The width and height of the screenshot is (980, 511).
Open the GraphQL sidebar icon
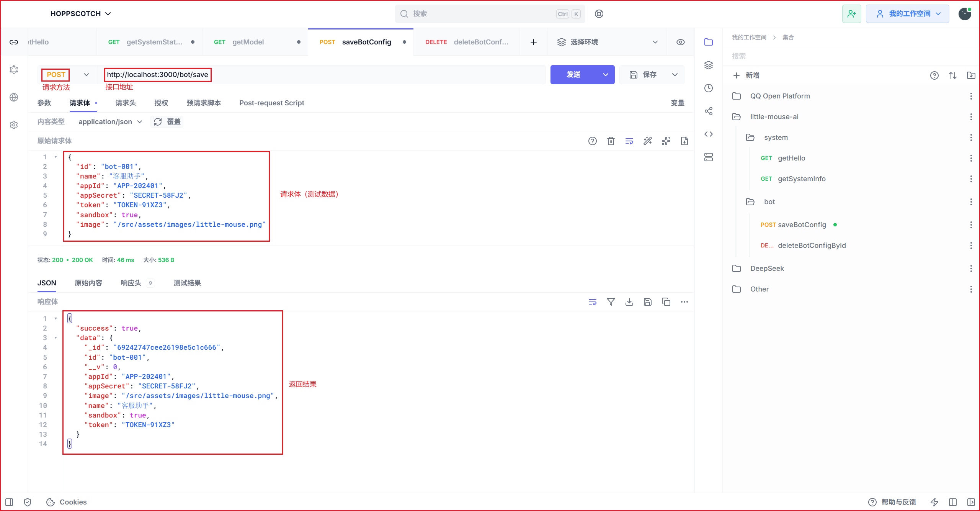click(x=14, y=70)
